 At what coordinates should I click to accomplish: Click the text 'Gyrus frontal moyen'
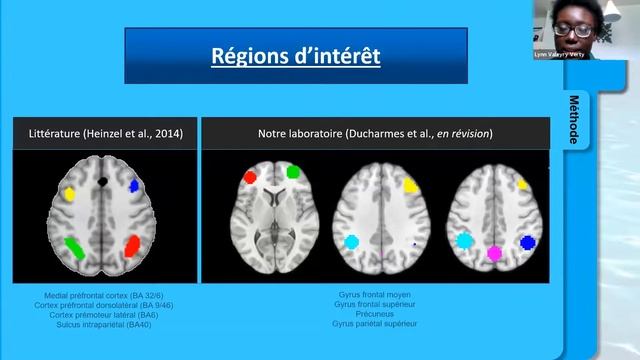coord(375,295)
